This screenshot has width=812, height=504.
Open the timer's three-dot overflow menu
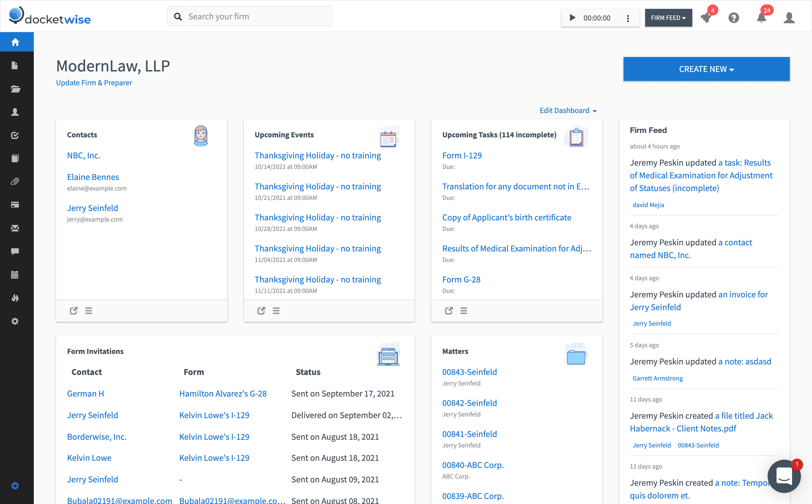[629, 18]
